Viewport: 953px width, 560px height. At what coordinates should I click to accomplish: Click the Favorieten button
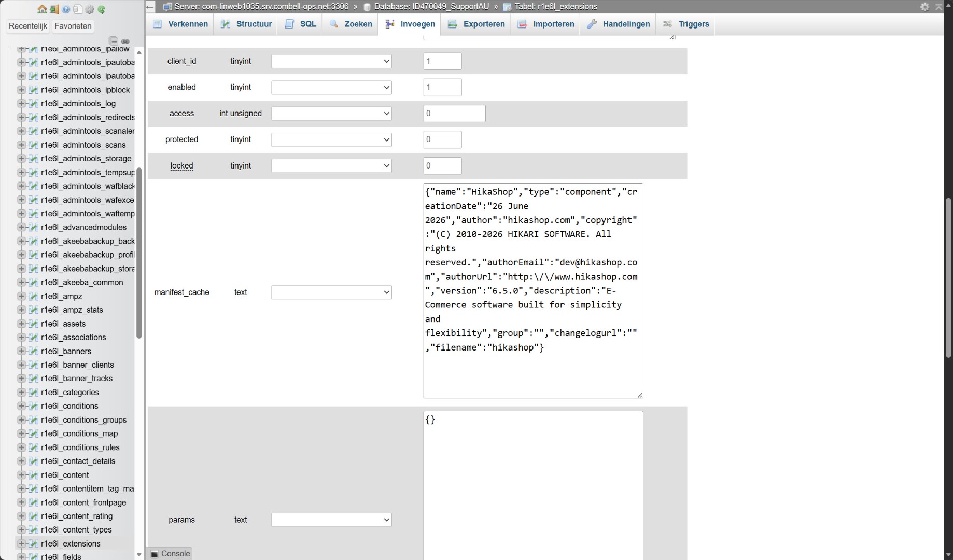73,26
